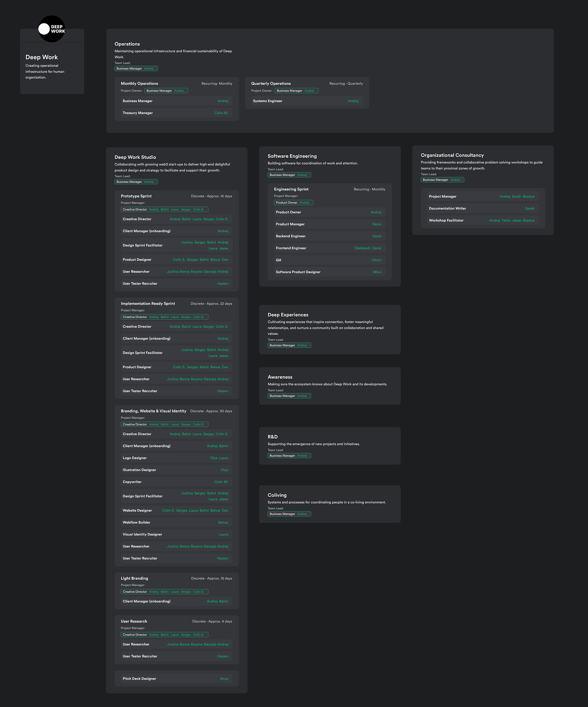
Task: Select the Treasury Manager row
Action: [x=176, y=113]
